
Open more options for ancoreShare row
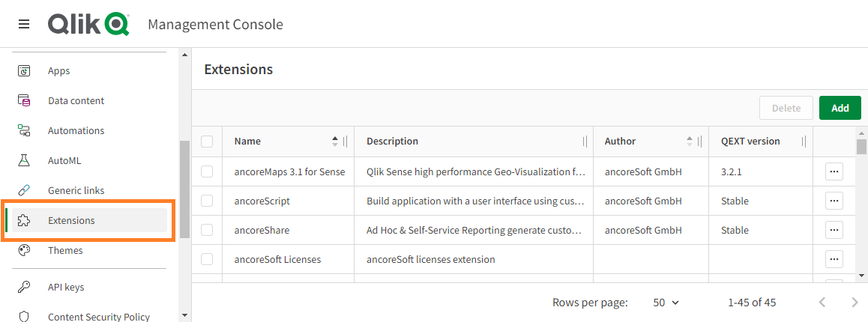tap(834, 230)
